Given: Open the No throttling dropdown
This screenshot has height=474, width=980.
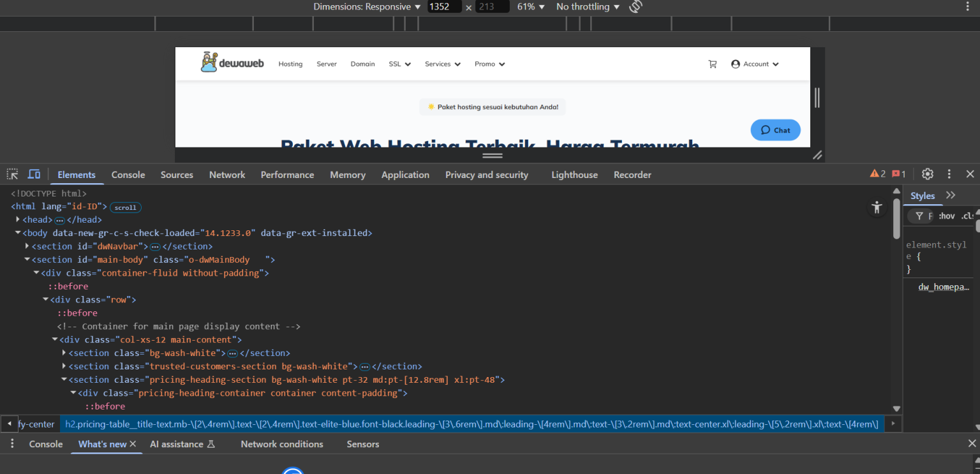Looking at the screenshot, I should [x=584, y=7].
